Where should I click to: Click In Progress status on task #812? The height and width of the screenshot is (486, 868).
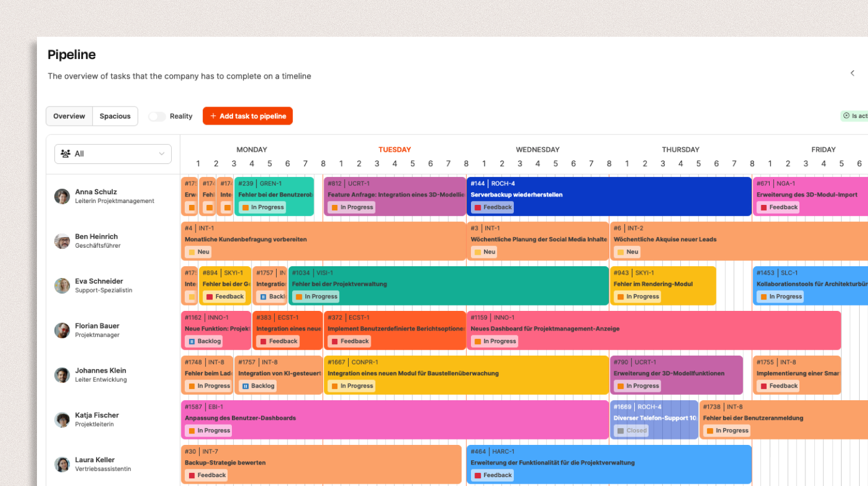click(352, 207)
